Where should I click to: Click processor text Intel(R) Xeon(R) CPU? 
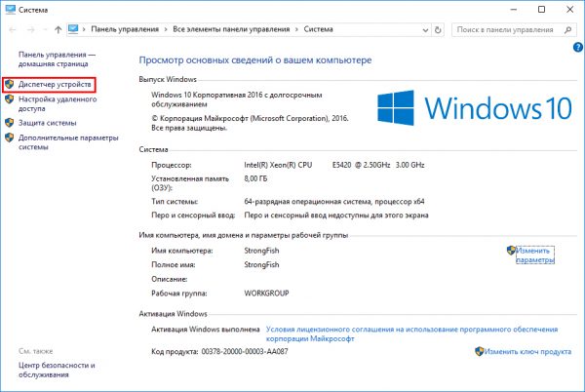point(278,165)
